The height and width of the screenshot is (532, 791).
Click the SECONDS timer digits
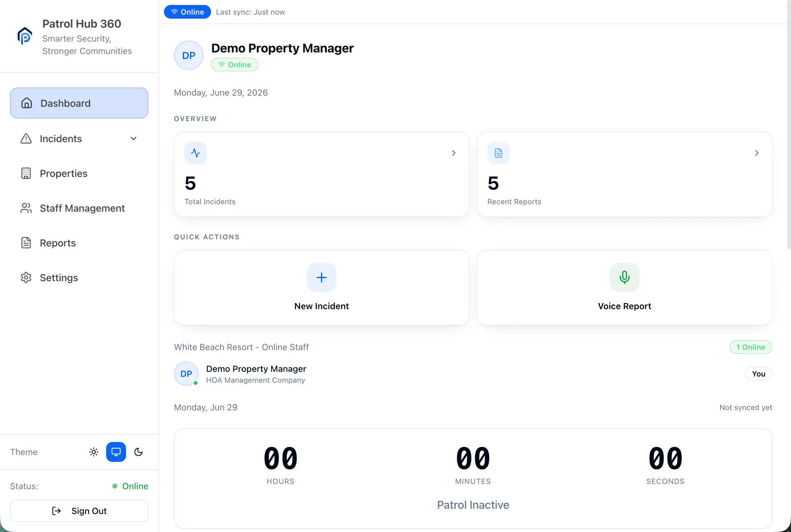click(665, 458)
